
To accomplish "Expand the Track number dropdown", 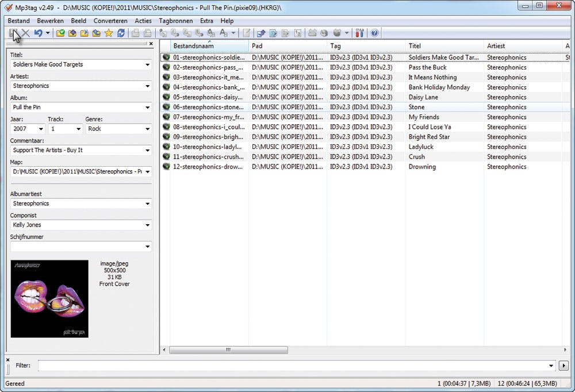I will point(78,129).
